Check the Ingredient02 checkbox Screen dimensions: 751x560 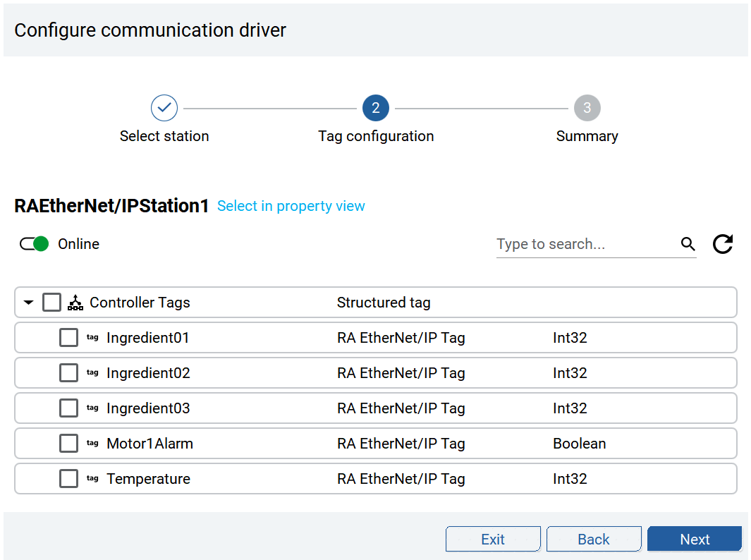tap(68, 373)
